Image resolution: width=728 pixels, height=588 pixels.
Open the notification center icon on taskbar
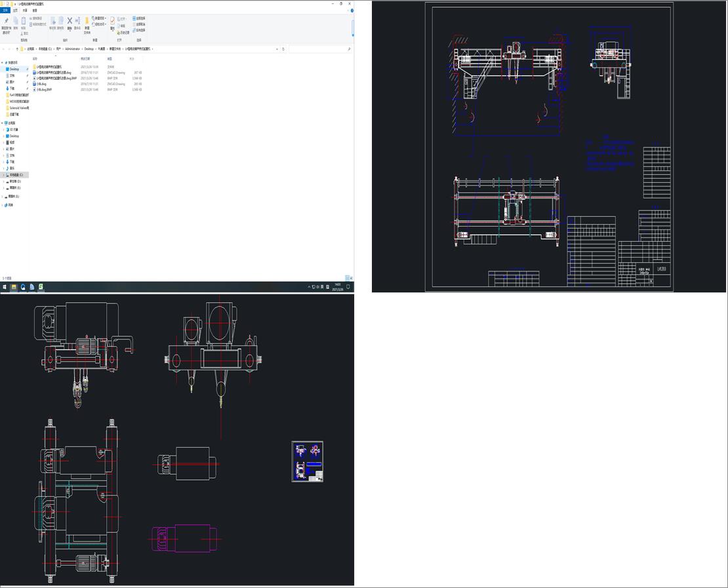click(x=348, y=287)
